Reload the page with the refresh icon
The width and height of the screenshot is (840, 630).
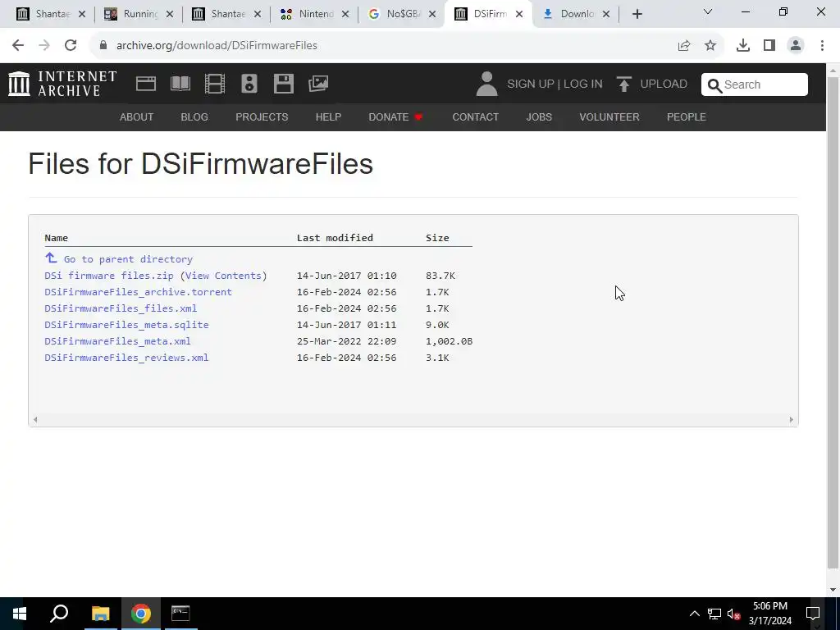(71, 46)
